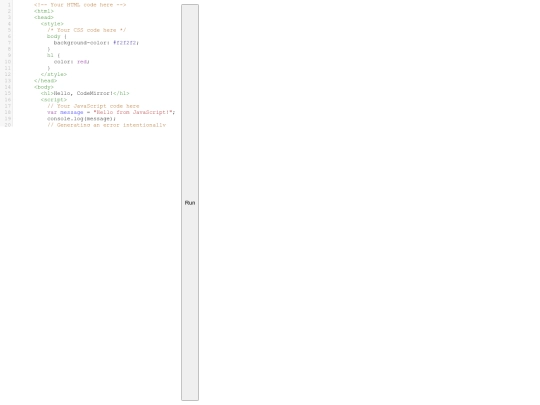Image resolution: width=540 pixels, height=405 pixels.
Task: Click the Run button
Action: [190, 202]
